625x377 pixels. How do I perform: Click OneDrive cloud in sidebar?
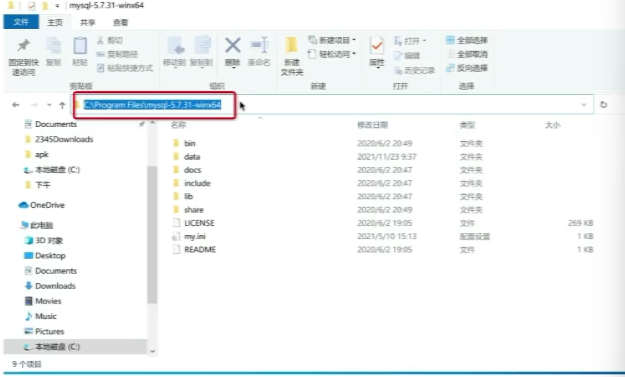coord(23,205)
